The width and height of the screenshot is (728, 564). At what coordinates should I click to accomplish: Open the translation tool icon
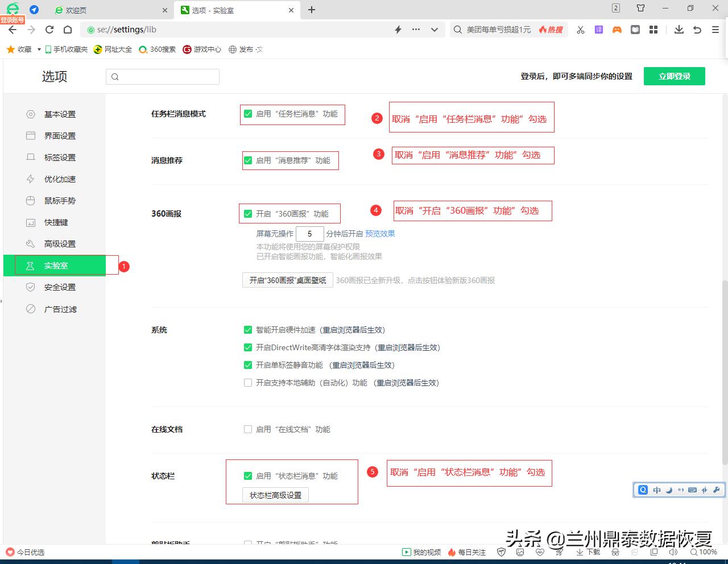598,29
